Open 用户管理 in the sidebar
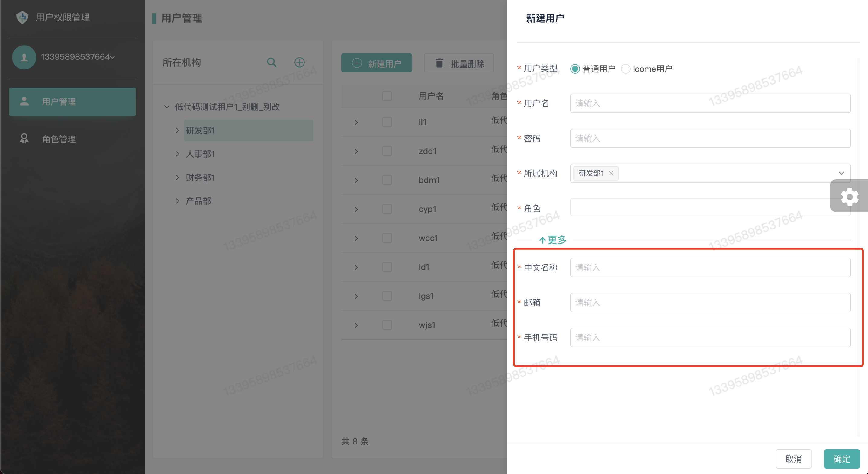 point(72,102)
